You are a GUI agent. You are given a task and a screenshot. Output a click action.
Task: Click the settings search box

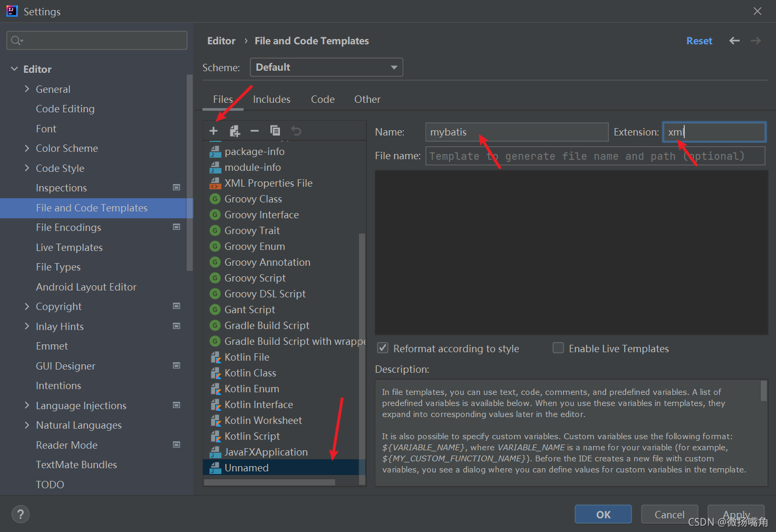point(96,41)
